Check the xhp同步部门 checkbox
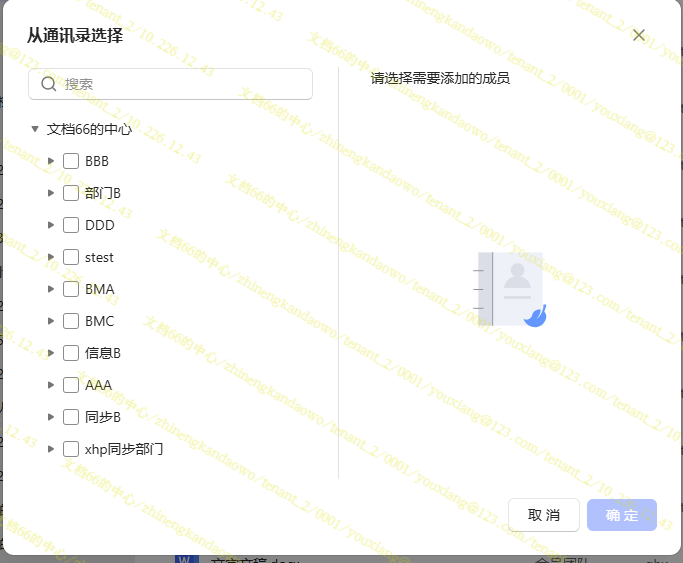683x563 pixels. [x=71, y=449]
